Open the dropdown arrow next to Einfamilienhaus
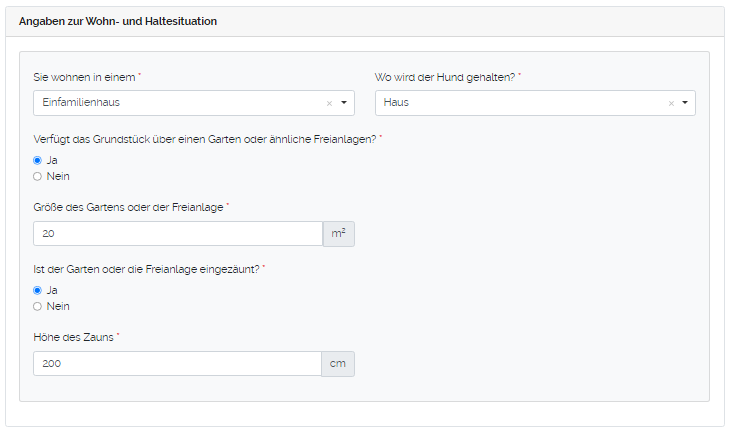Image resolution: width=730 pixels, height=431 pixels. [343, 103]
